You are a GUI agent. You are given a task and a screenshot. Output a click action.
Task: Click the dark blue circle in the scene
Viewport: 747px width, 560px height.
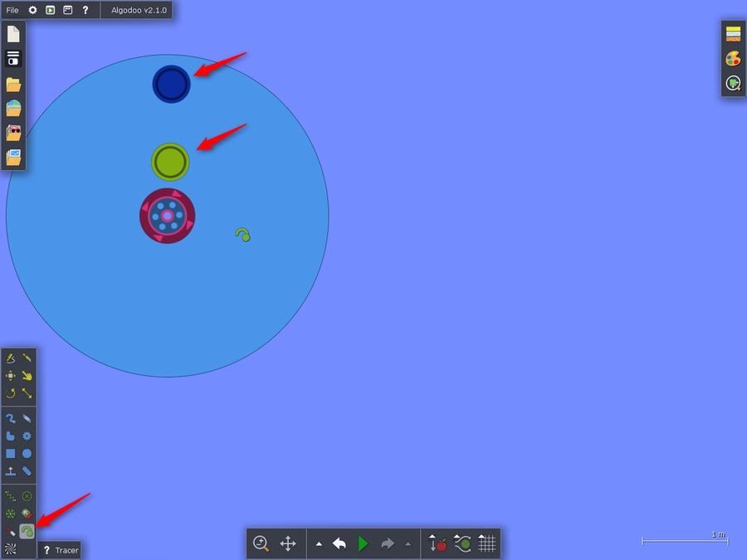pos(171,84)
